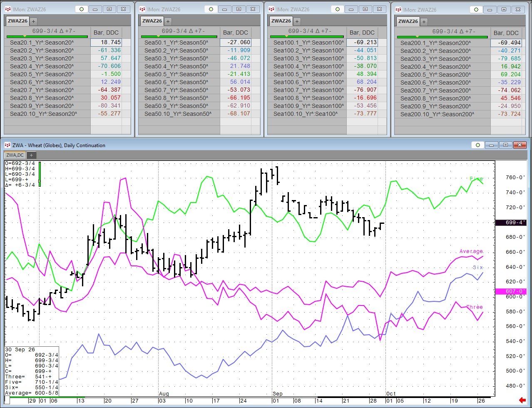Click the chart horizontal scrollbar thumb at bottom left
Image resolution: width=532 pixels, height=408 pixels.
(x=7, y=400)
